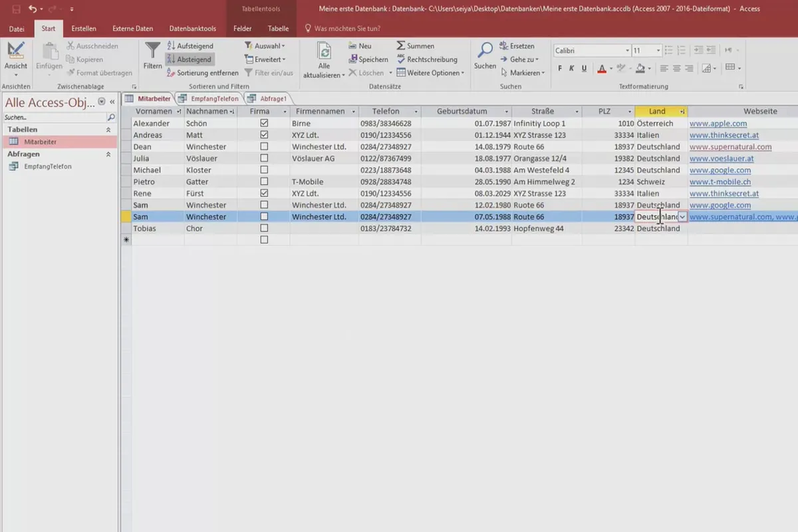Save the record with Speichern
The width and height of the screenshot is (798, 532).
pyautogui.click(x=368, y=59)
